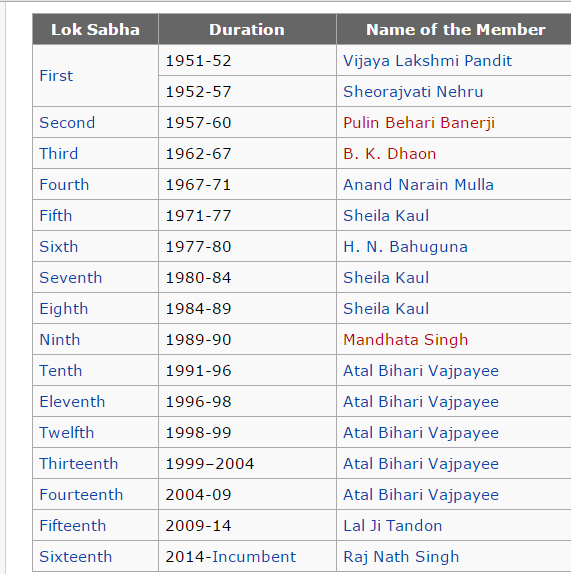The image size is (571, 574).
Task: Open the red B. K. Dhaon link
Action: coord(389,153)
